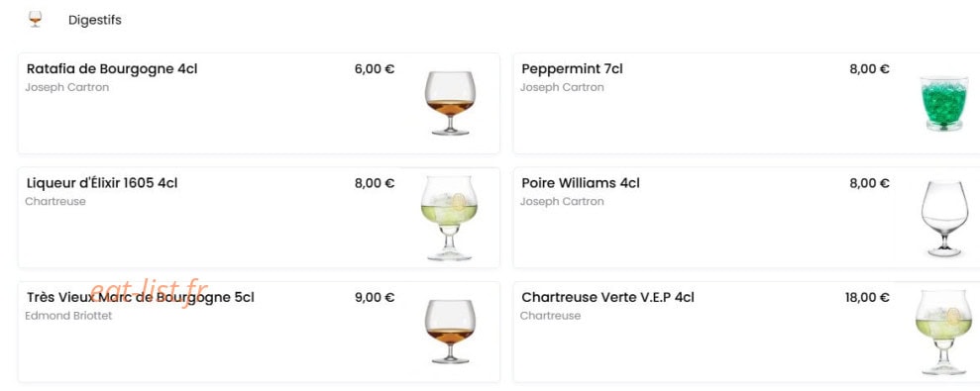Image resolution: width=980 pixels, height=391 pixels.
Task: Choose Poire Williams 4cl item title
Action: (x=581, y=184)
